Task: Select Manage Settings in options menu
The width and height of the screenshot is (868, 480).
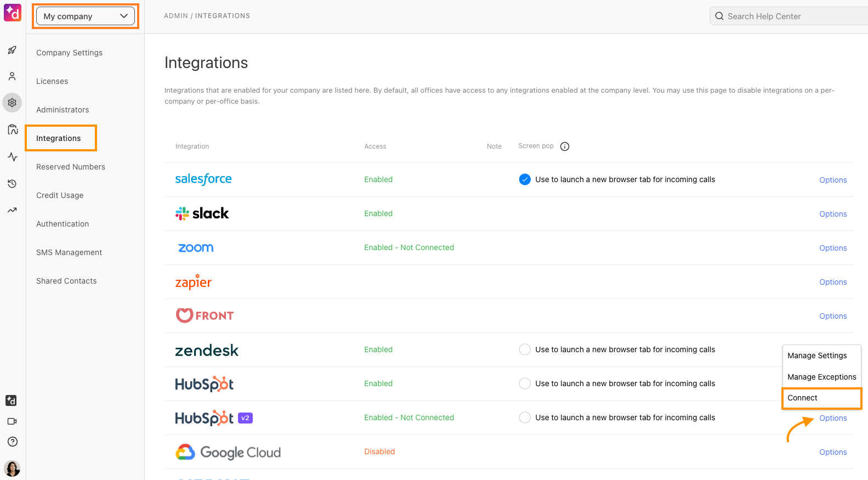Action: [x=817, y=355]
